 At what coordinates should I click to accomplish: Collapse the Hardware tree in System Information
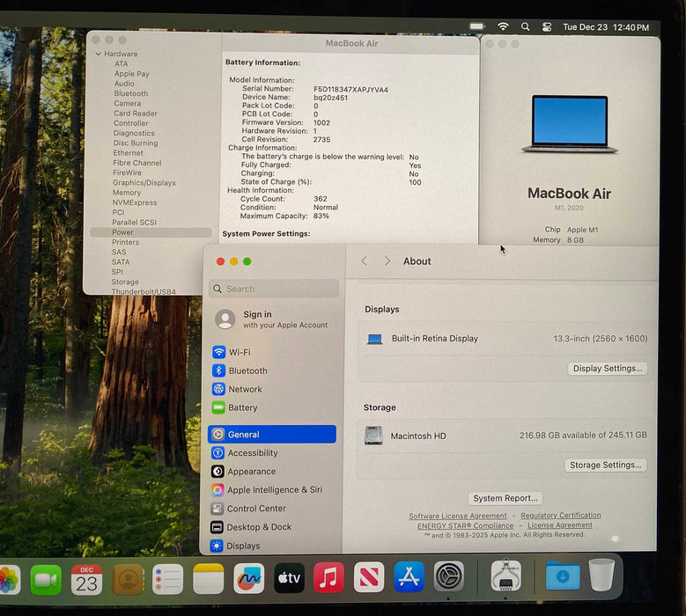98,54
